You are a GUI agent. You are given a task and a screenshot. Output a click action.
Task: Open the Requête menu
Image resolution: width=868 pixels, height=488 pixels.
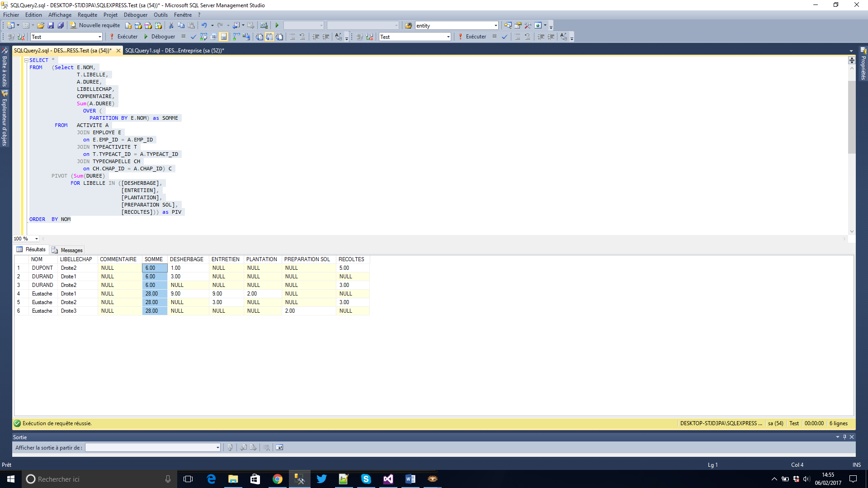point(87,15)
